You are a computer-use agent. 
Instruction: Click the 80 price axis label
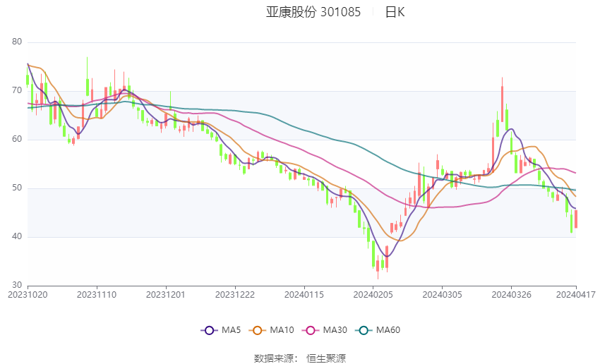pyautogui.click(x=18, y=42)
